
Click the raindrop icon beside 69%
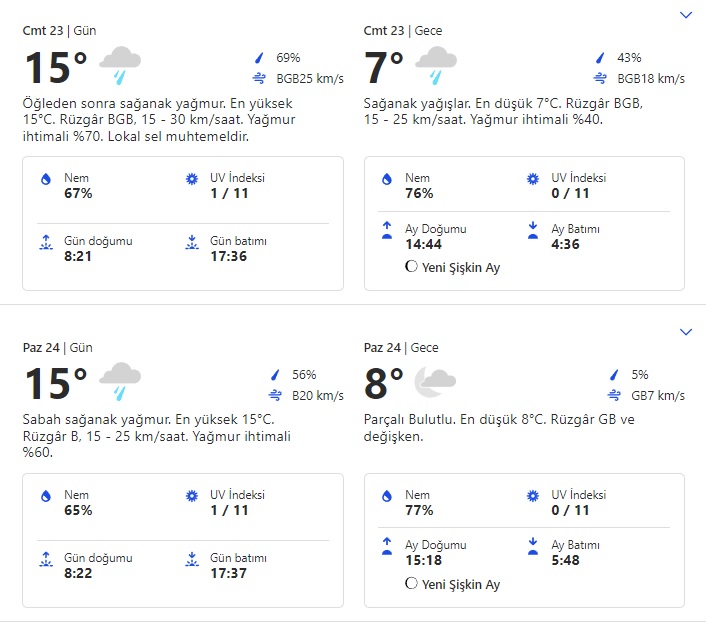point(260,58)
